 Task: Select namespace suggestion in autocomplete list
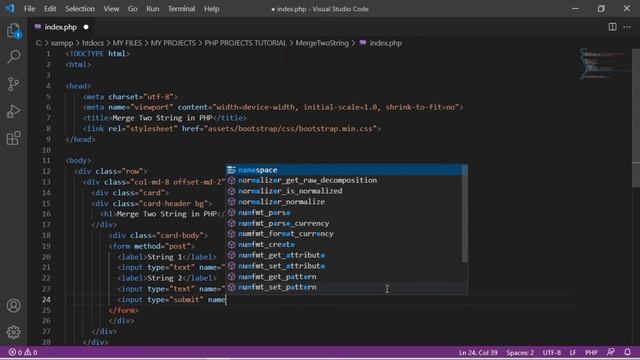coord(347,170)
